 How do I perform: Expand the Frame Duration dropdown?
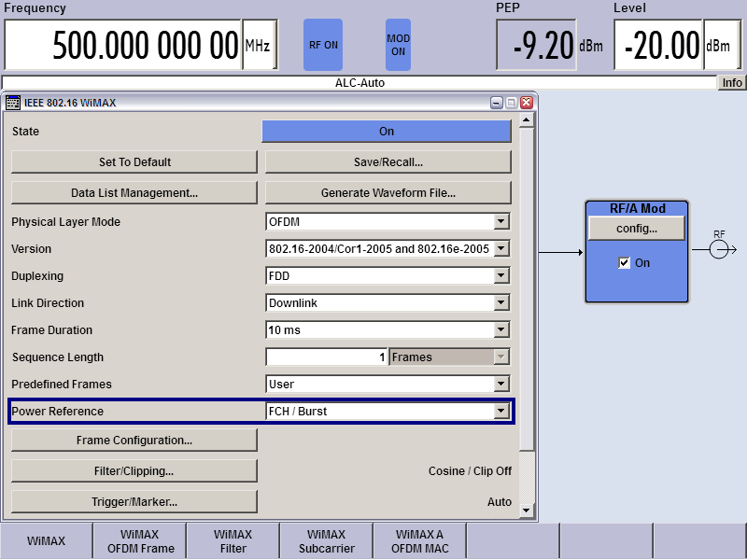pos(500,330)
